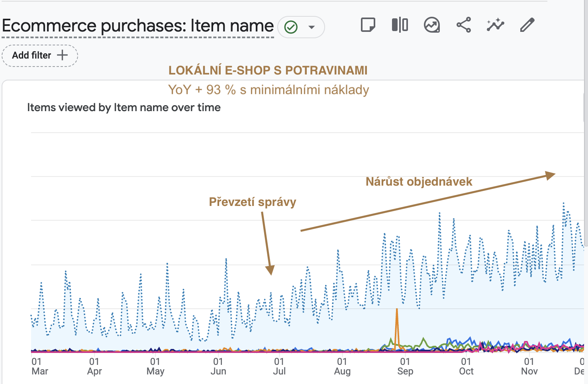
Task: Share this report via share icon
Action: pyautogui.click(x=464, y=25)
